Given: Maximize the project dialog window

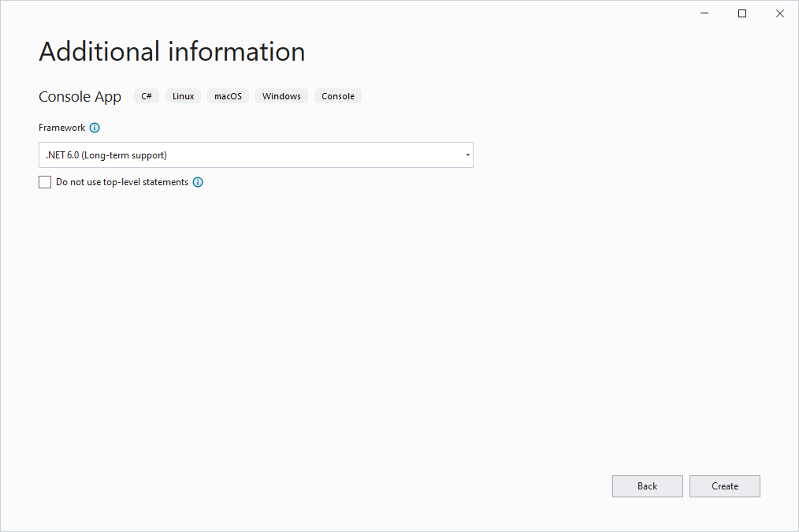Looking at the screenshot, I should (741, 13).
